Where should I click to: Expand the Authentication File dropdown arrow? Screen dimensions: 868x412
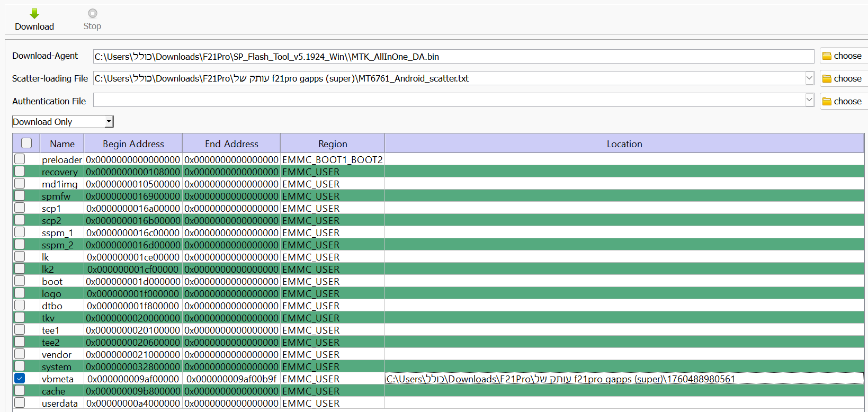[809, 100]
